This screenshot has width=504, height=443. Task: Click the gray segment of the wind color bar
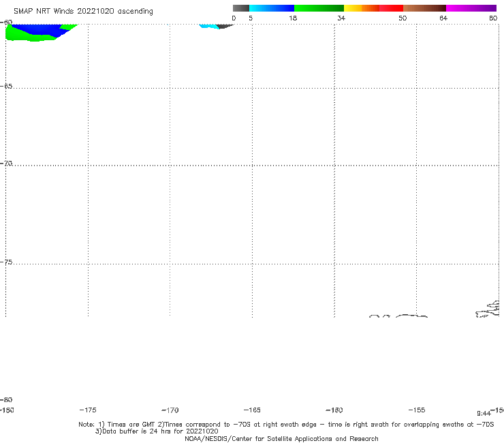(x=240, y=8)
